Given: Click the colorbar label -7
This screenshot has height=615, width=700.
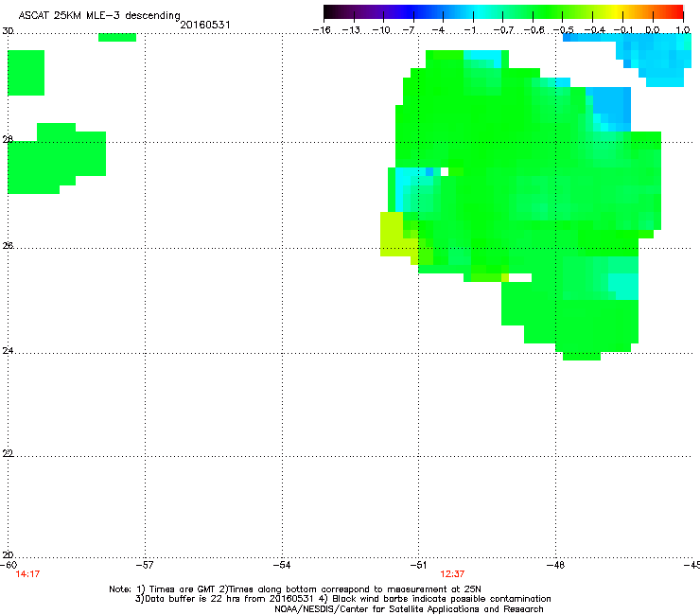Looking at the screenshot, I should click(409, 30).
